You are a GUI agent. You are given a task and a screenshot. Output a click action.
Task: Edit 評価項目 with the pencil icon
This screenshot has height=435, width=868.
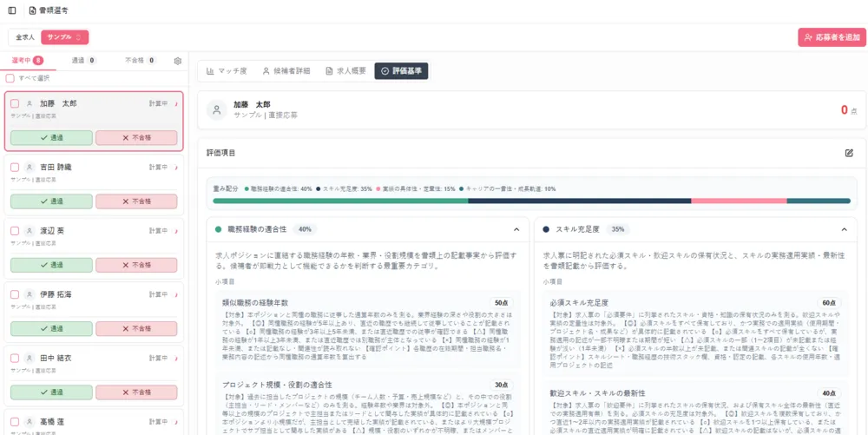[x=849, y=153]
